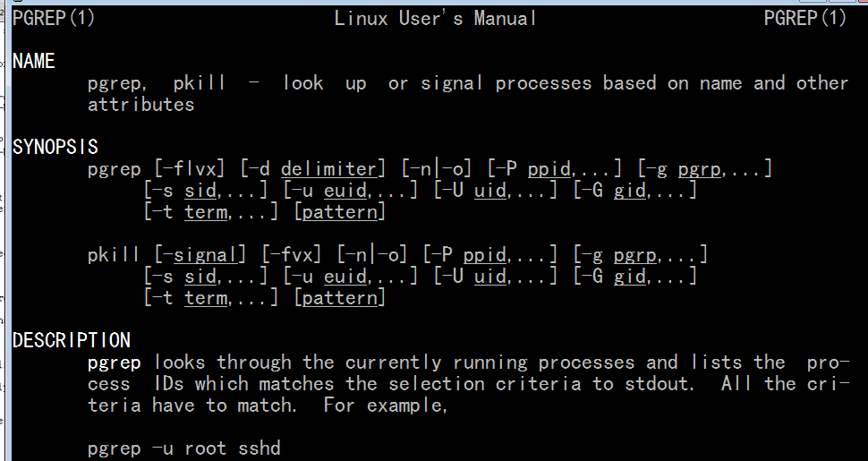Click the underlined word delimiter
Viewport: 868px width, 461px height.
point(328,168)
